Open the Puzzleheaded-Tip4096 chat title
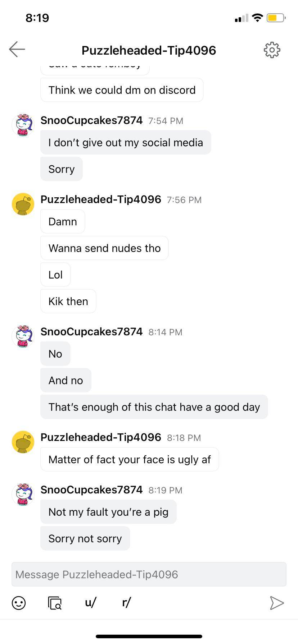 tap(149, 50)
